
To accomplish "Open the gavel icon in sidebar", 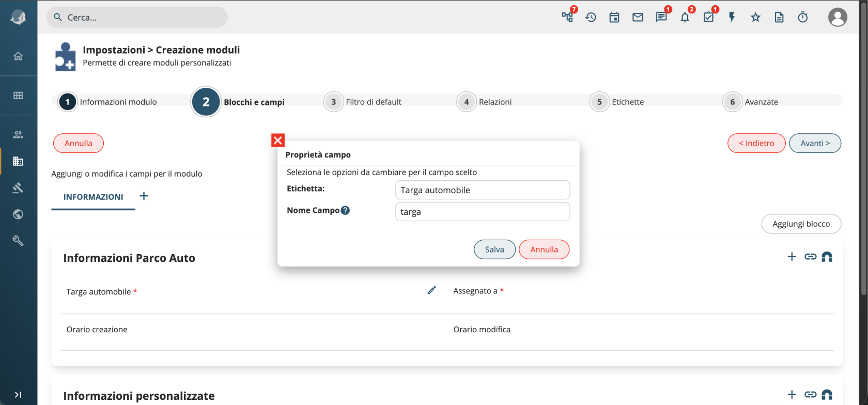I will [x=18, y=188].
